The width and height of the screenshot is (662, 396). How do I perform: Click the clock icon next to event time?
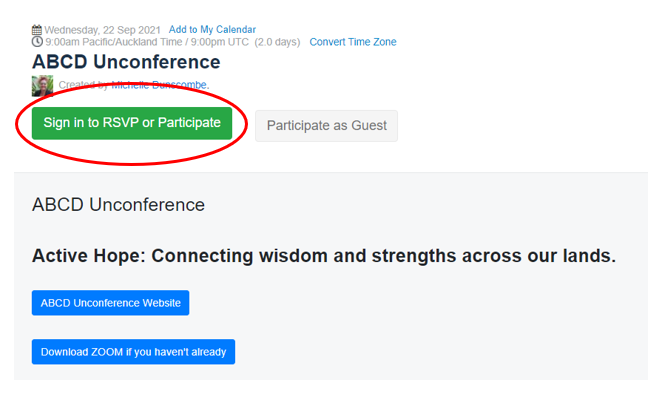coord(37,41)
